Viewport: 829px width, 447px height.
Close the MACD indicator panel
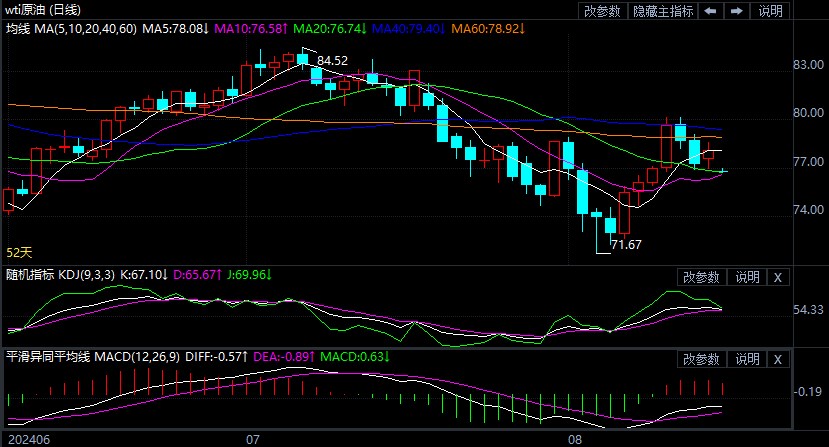[x=779, y=359]
